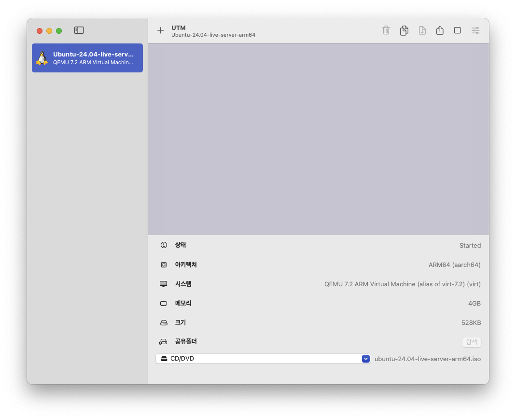Click the yellow minimize window button
Image resolution: width=516 pixels, height=420 pixels.
click(x=49, y=30)
